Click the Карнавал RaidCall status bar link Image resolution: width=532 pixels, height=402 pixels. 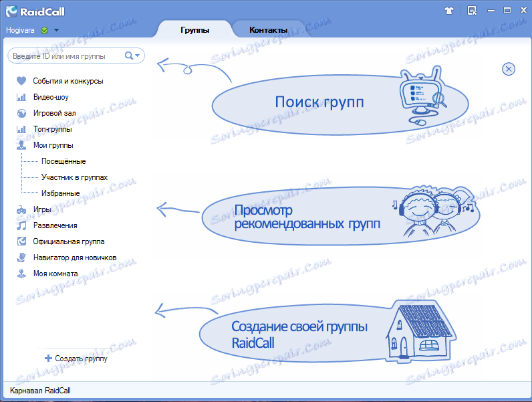coord(40,391)
